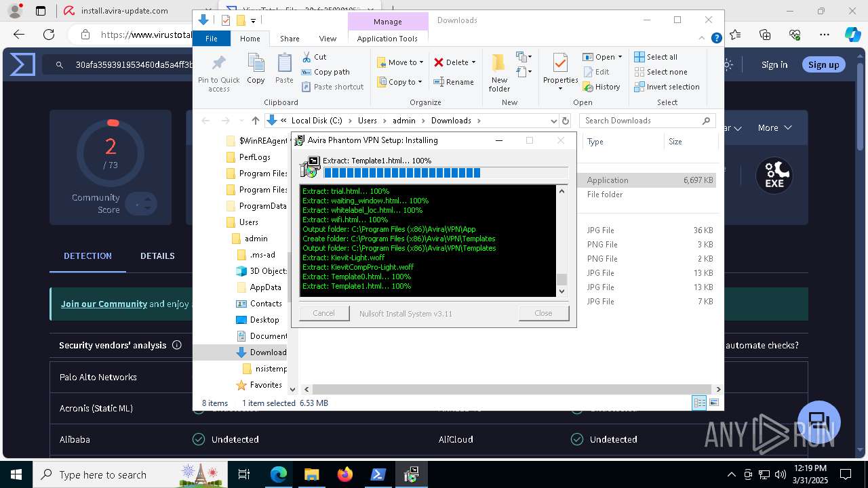Switch to details view button
The height and width of the screenshot is (488, 868).
point(699,403)
